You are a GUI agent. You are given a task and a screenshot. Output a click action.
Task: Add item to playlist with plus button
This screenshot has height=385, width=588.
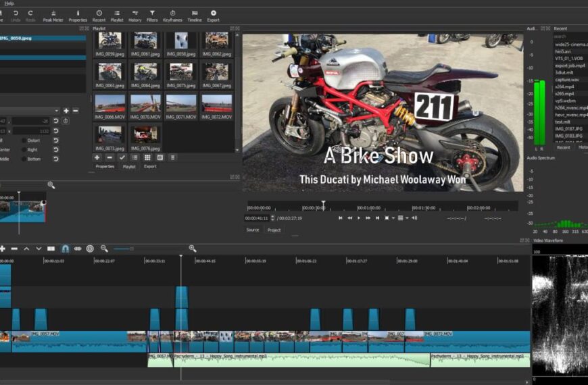[97, 157]
